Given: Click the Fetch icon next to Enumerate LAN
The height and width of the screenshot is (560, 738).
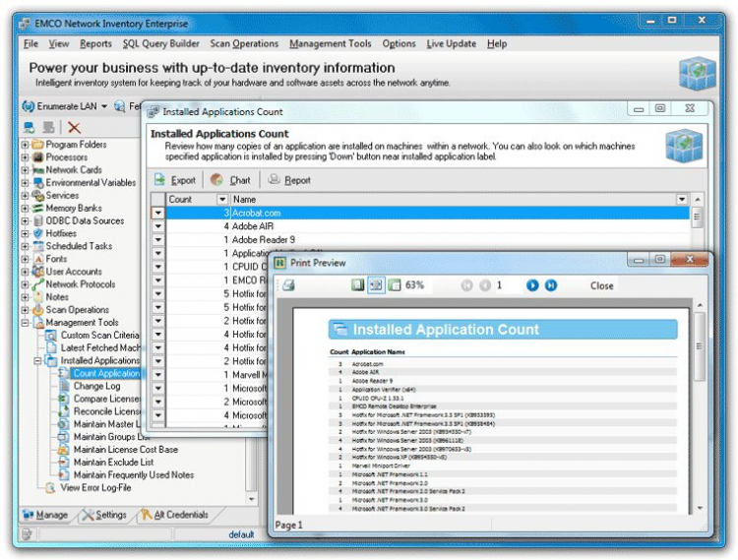Looking at the screenshot, I should click(x=120, y=106).
